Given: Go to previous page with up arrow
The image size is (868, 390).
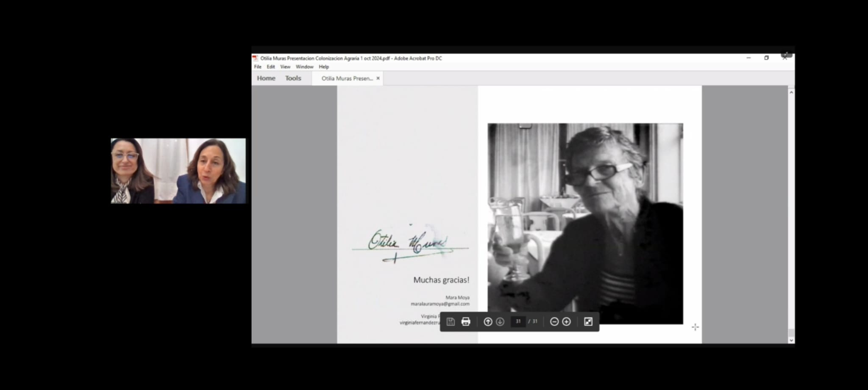Looking at the screenshot, I should click(x=488, y=322).
